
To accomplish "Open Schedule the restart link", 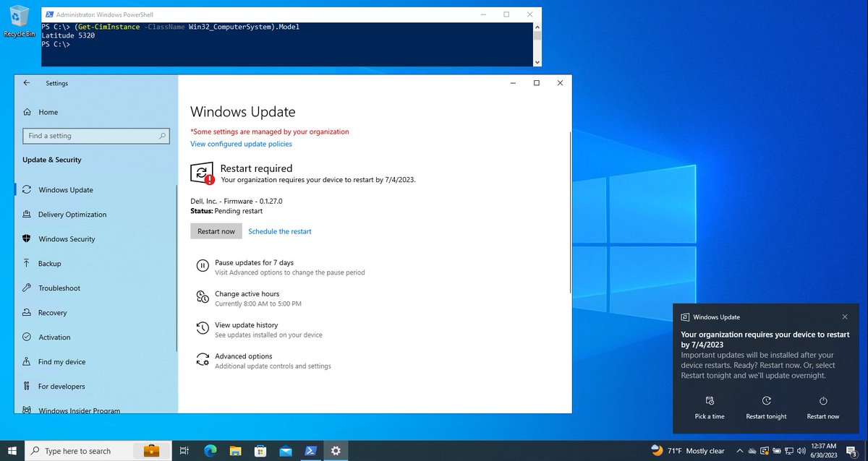I will (x=280, y=231).
